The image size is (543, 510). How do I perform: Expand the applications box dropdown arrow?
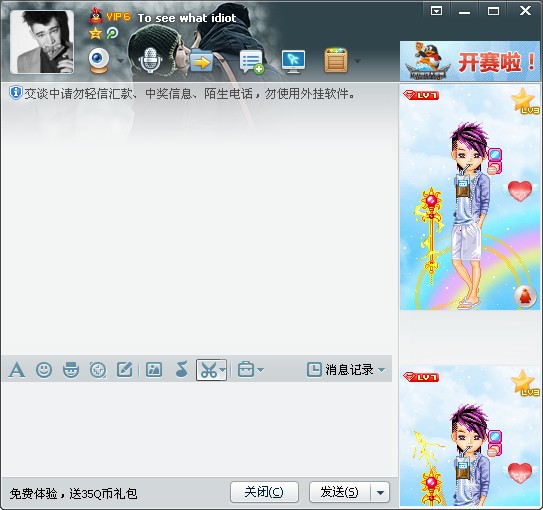pyautogui.click(x=357, y=61)
